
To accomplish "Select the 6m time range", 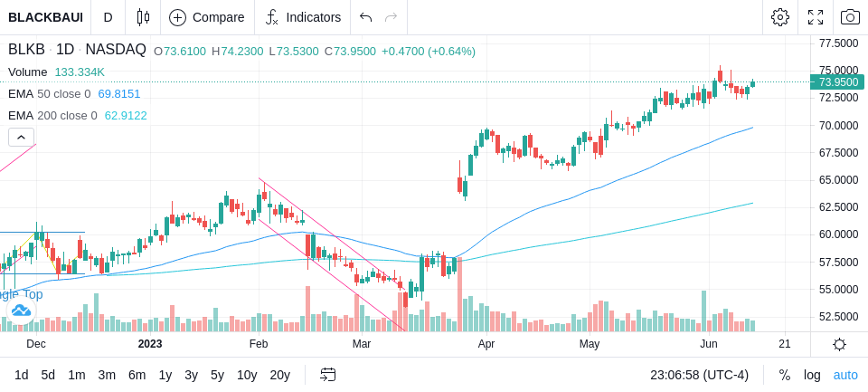I will (137, 376).
